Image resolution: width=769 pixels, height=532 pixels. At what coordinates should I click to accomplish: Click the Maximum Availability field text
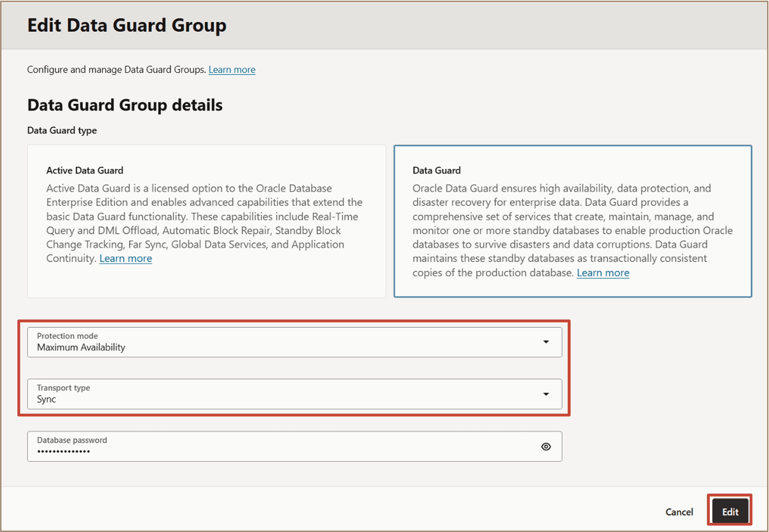(x=81, y=347)
